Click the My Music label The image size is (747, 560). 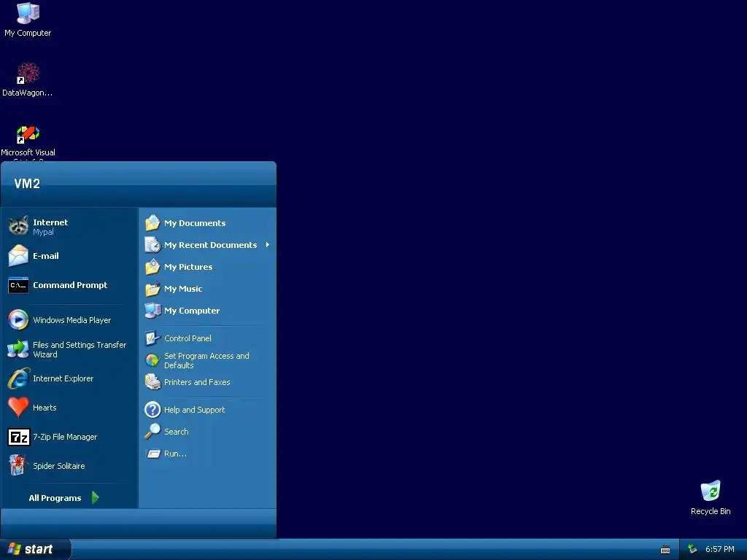[183, 289]
